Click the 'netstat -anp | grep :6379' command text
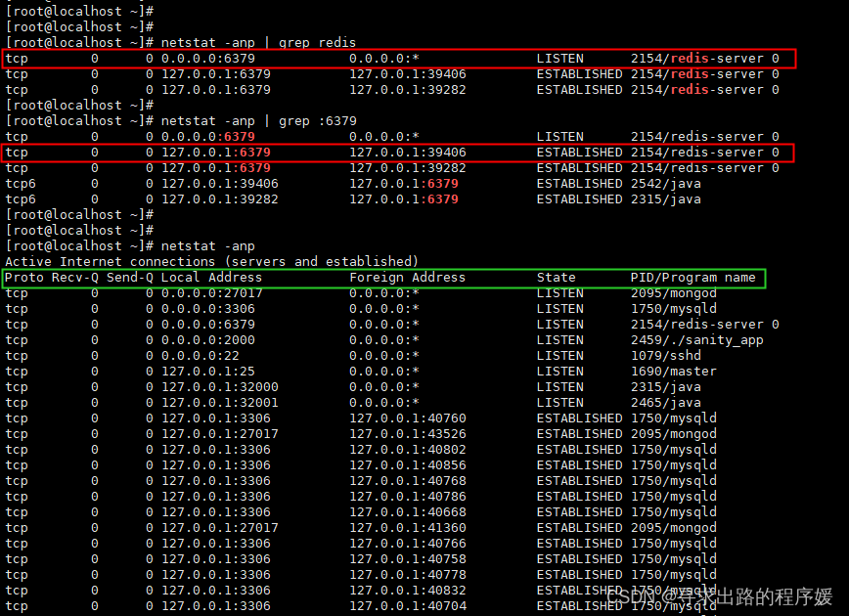The image size is (849, 616). [258, 121]
